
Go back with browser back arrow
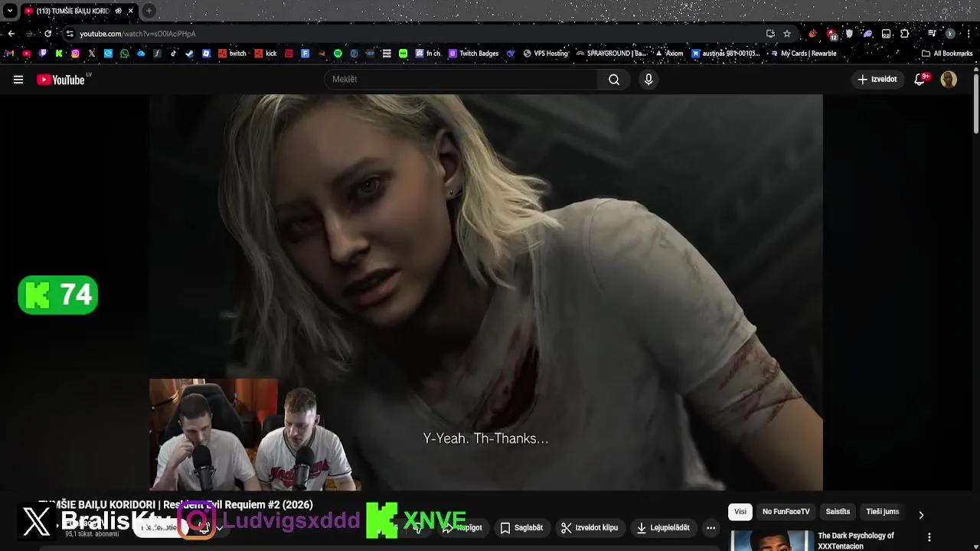tap(11, 34)
